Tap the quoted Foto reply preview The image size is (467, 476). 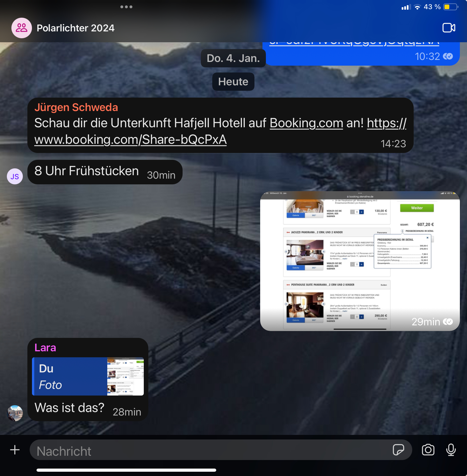(88, 376)
